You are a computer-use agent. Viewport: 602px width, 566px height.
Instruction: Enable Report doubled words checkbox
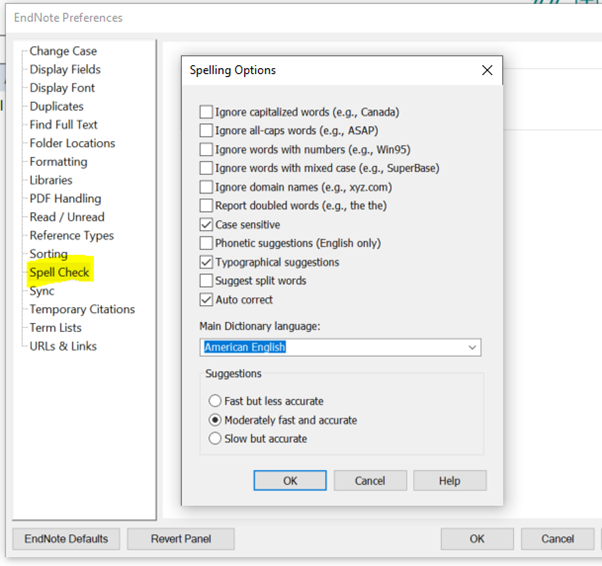(206, 205)
